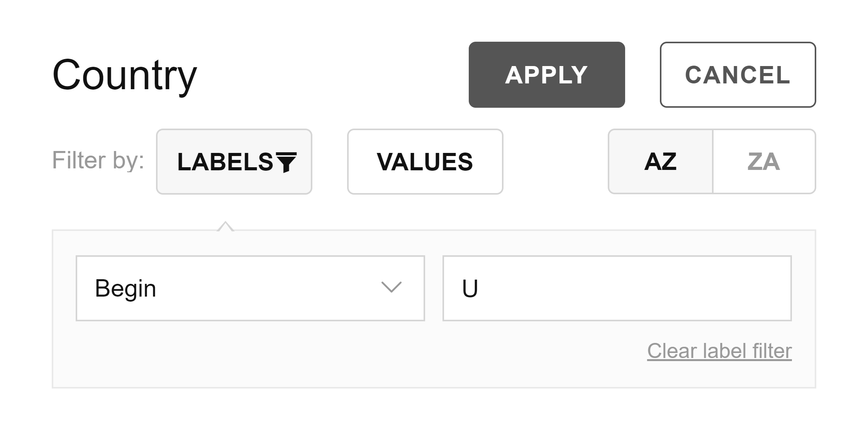This screenshot has width=868, height=436.
Task: Dismiss changes using the outlined CANCEL button
Action: (738, 75)
